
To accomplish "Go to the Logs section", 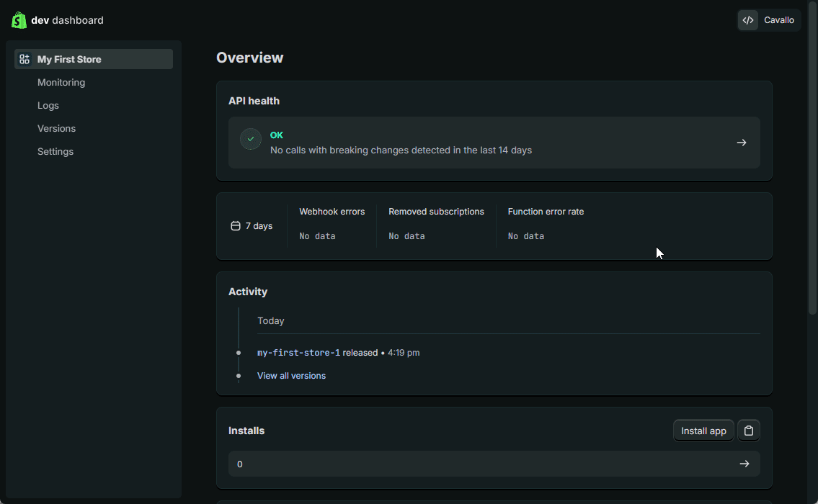I will (48, 105).
